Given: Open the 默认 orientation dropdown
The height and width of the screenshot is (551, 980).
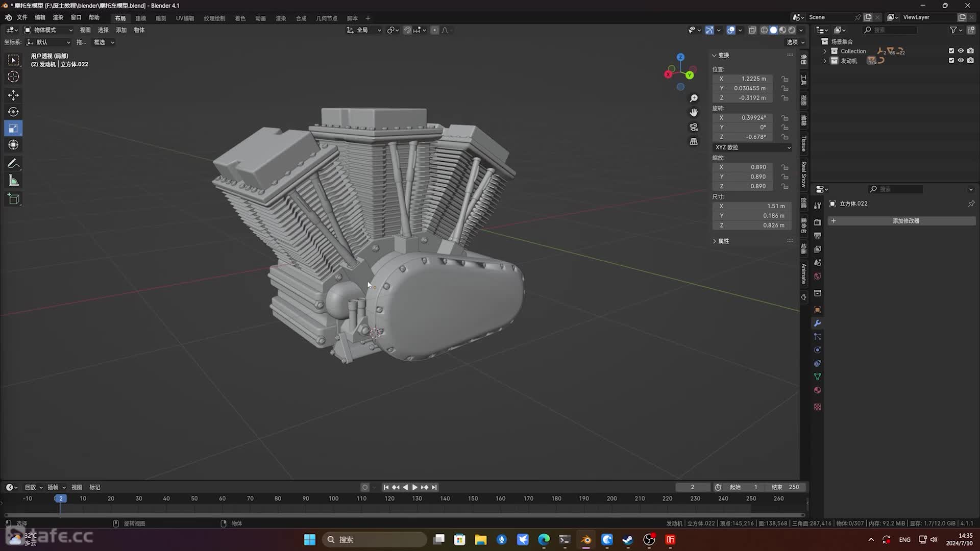Looking at the screenshot, I should click(49, 42).
